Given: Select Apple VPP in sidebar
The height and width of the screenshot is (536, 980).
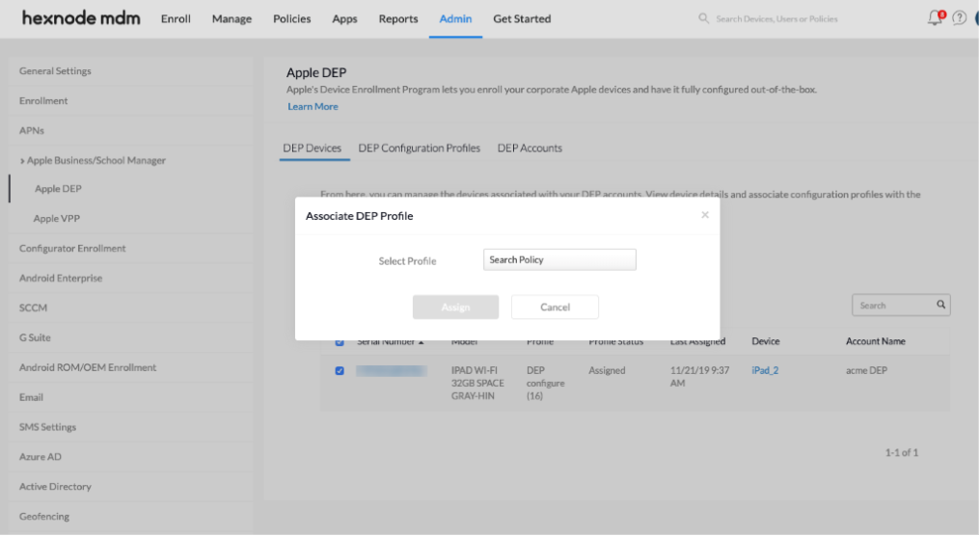Looking at the screenshot, I should [x=56, y=219].
